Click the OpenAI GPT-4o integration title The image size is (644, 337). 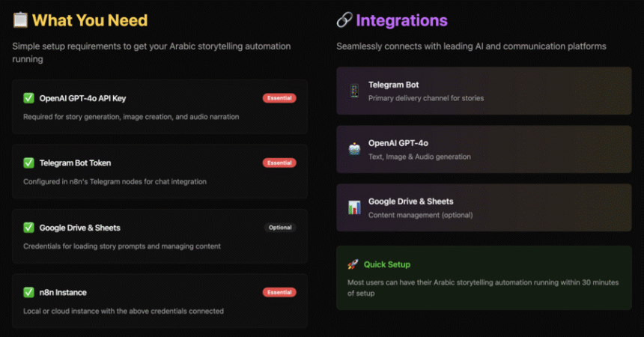pyautogui.click(x=398, y=143)
